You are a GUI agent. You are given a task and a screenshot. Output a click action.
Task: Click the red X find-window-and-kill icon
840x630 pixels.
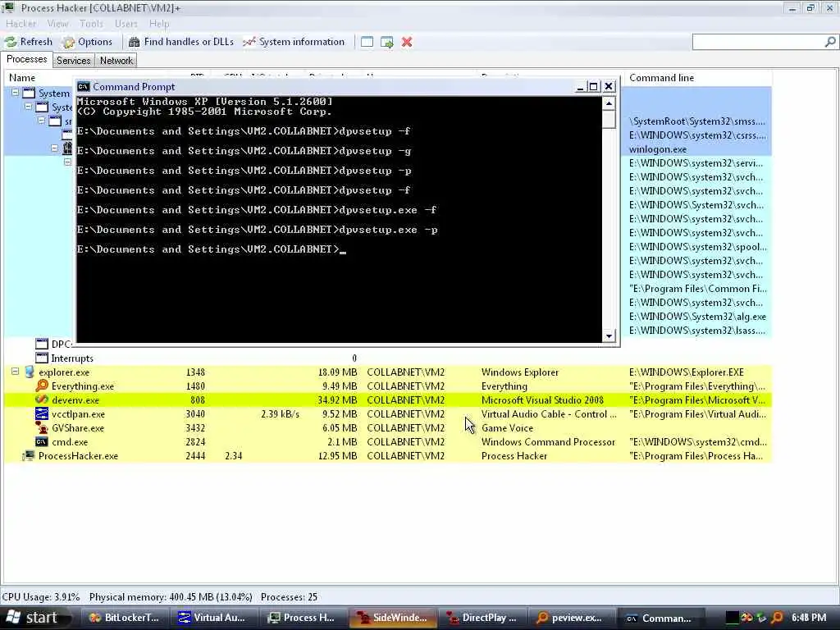click(407, 42)
